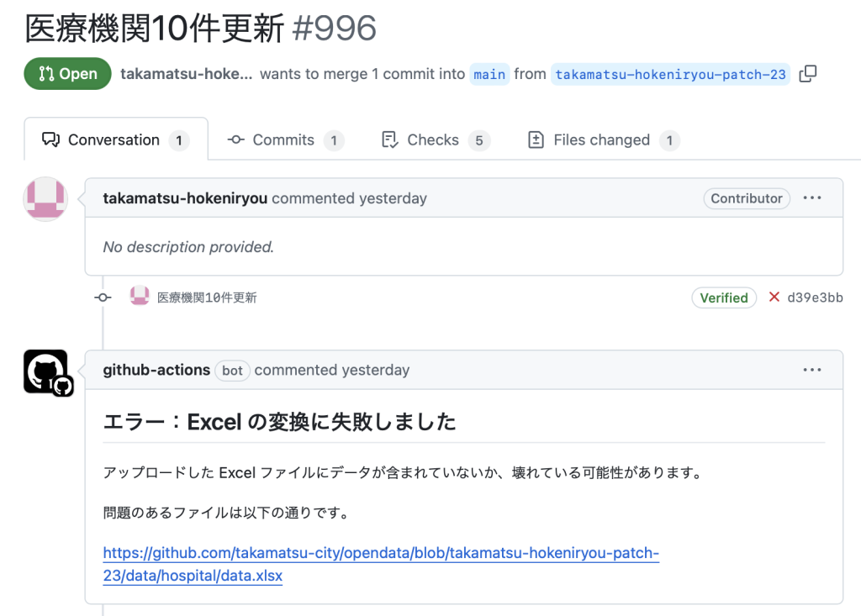Open failed checks red X icon
The image size is (861, 616).
(x=774, y=297)
